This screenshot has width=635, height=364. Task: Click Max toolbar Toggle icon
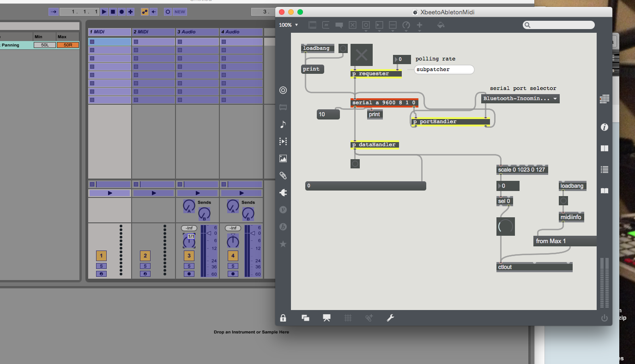click(x=353, y=25)
